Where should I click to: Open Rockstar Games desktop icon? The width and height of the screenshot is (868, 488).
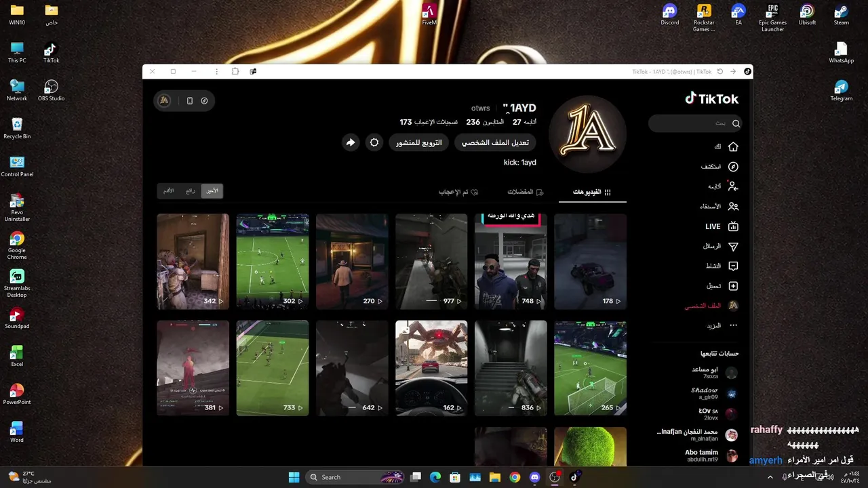(704, 18)
